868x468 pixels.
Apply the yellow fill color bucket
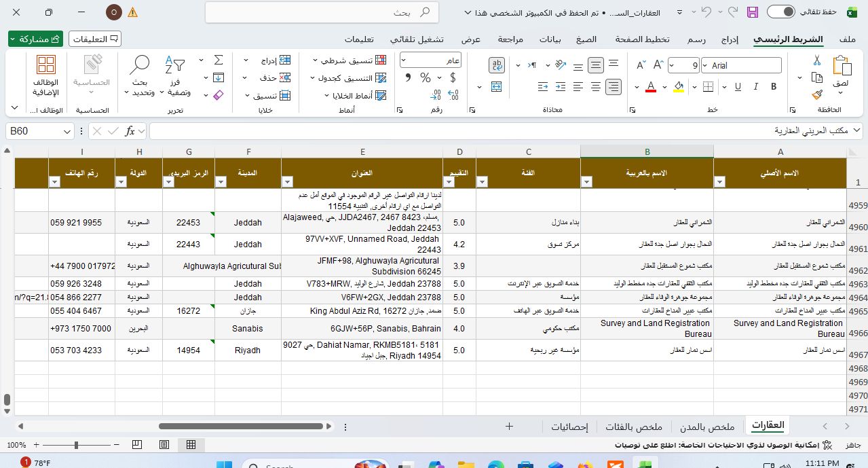coord(679,86)
